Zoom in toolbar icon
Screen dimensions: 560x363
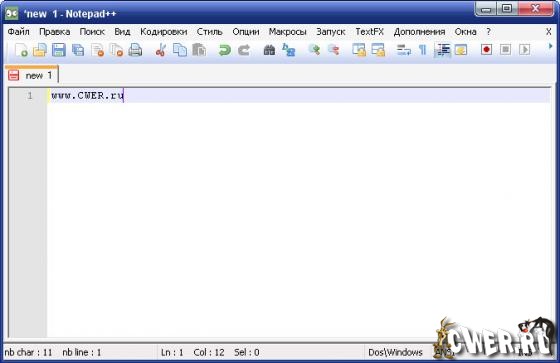pos(314,50)
